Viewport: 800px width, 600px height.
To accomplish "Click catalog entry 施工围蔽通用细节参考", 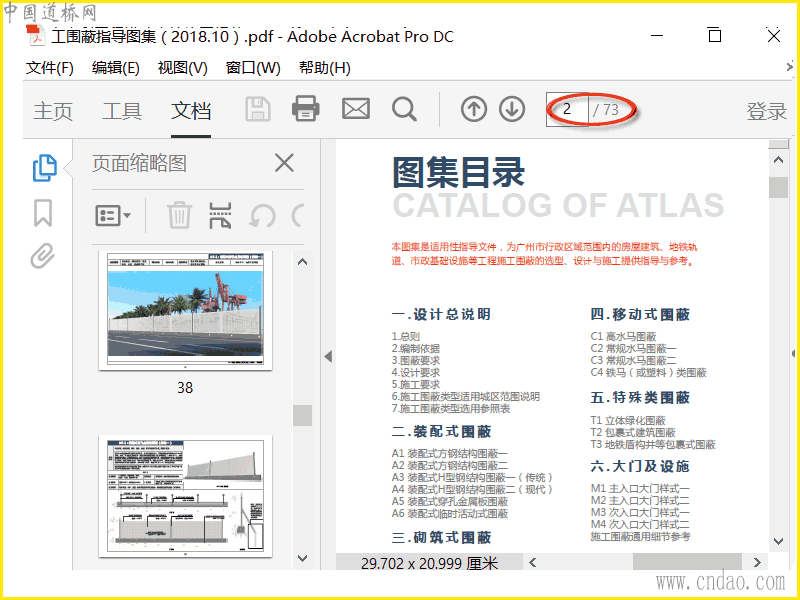I will tap(640, 536).
